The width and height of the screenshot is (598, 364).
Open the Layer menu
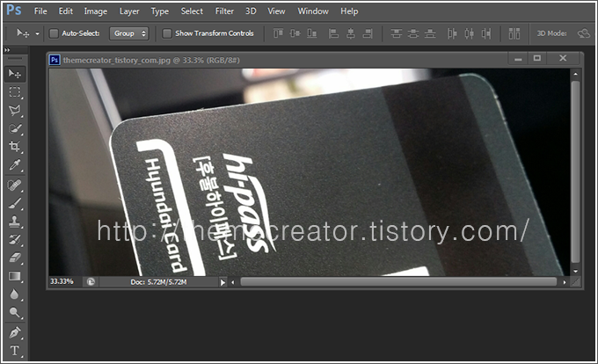coord(129,11)
